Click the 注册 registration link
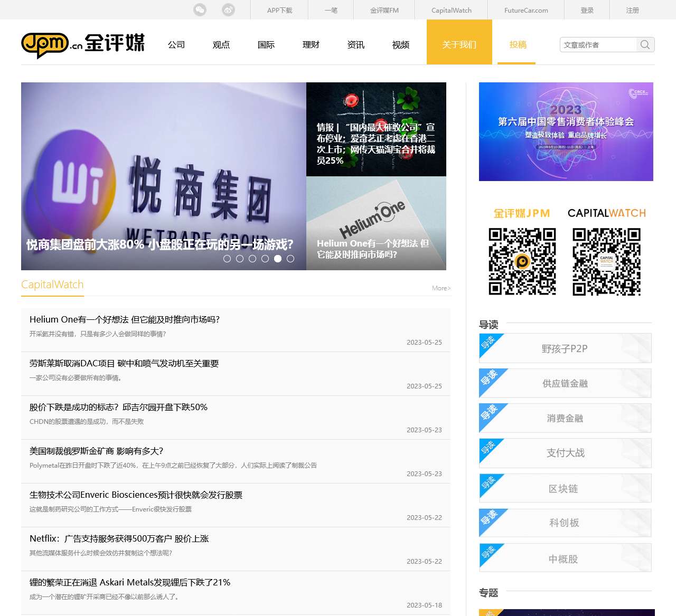 point(632,10)
